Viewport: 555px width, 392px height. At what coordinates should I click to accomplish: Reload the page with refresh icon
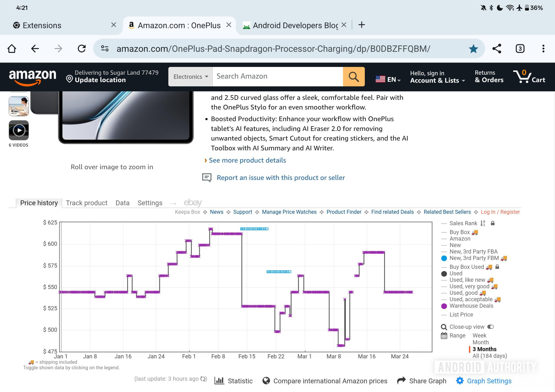tap(82, 49)
